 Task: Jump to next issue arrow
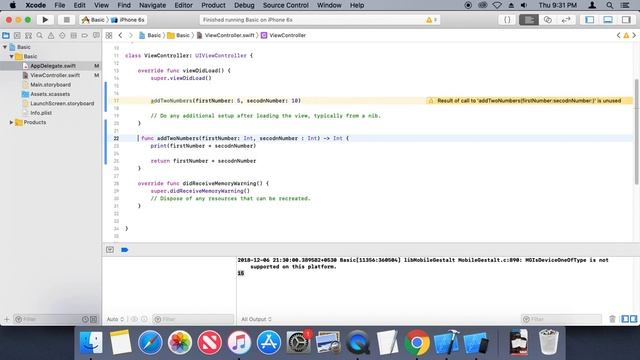634,36
